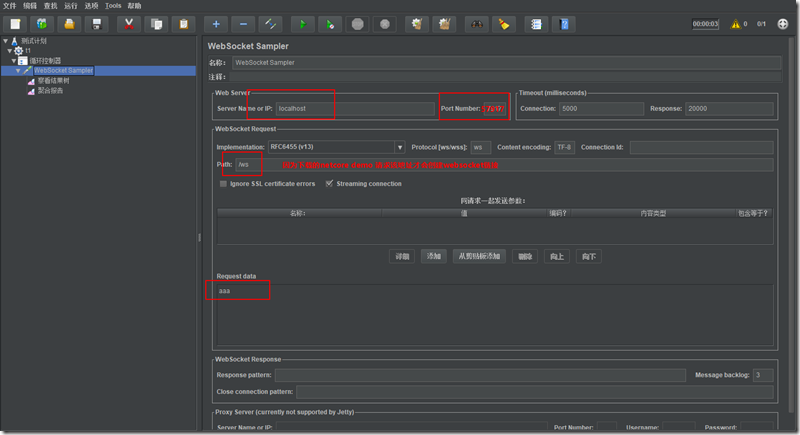Click the Open file folder icon
This screenshot has width=800, height=435.
[x=69, y=24]
